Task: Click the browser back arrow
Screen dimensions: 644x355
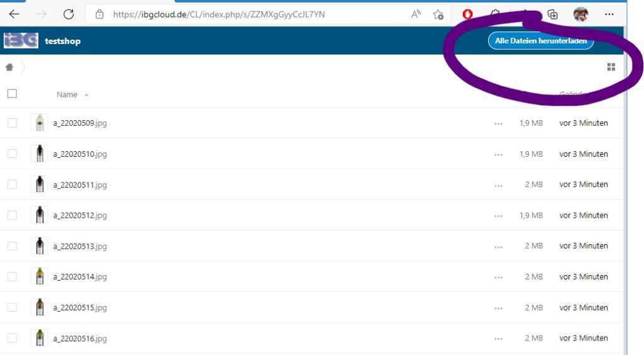Action: pos(14,14)
